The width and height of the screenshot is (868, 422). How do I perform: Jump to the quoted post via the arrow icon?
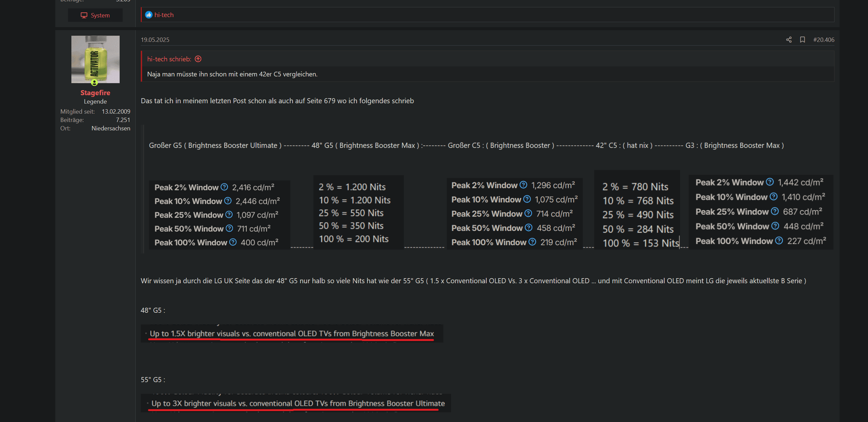point(198,59)
